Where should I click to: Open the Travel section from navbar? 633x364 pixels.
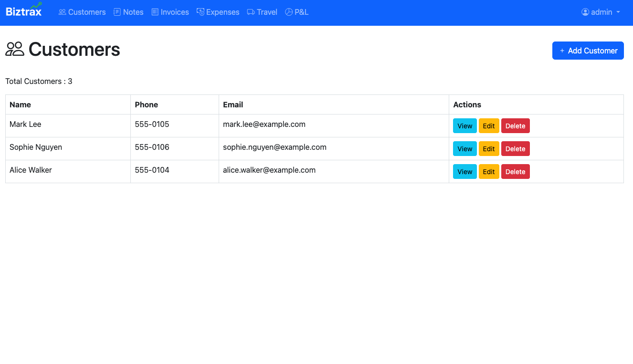click(x=262, y=12)
